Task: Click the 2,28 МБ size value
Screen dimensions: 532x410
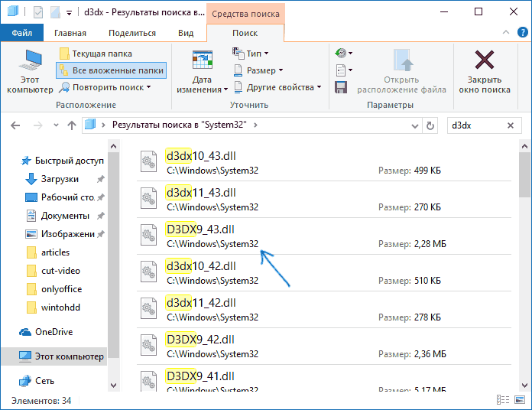Action: [x=430, y=244]
